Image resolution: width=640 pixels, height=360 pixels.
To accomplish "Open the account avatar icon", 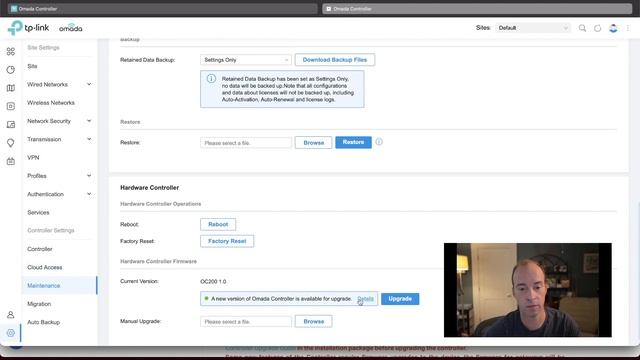I will coord(613,28).
